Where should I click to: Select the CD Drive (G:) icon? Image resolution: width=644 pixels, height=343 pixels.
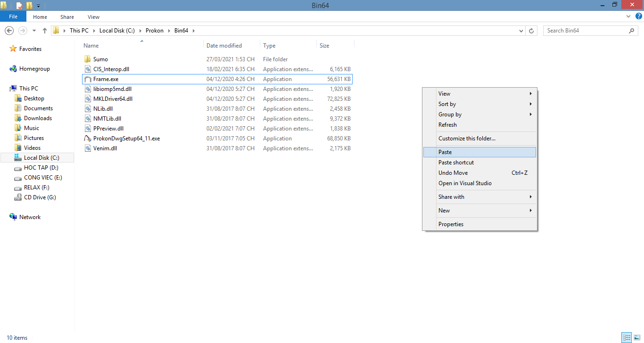point(18,197)
